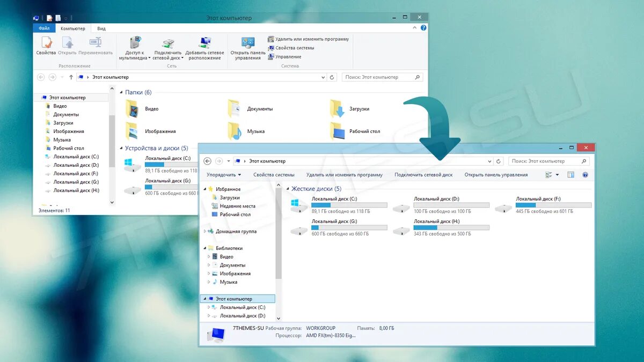
Task: Open the Музыка folder in Папки section
Action: click(246, 131)
